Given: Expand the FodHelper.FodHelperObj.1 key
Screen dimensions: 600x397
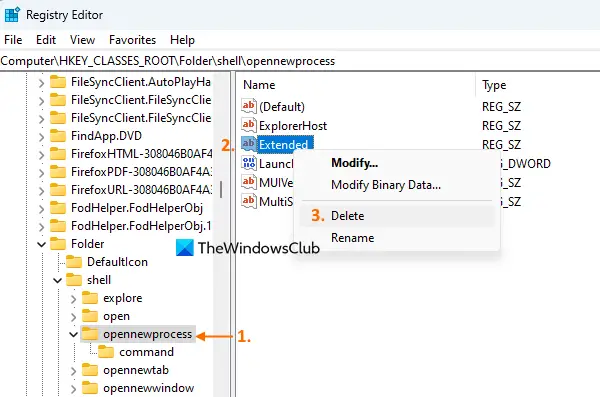Looking at the screenshot, I should coord(41,227).
